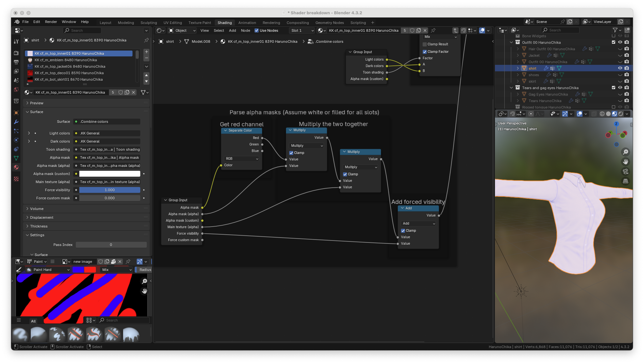The height and width of the screenshot is (364, 644).
Task: Expand the Volume panel
Action: pyautogui.click(x=37, y=209)
